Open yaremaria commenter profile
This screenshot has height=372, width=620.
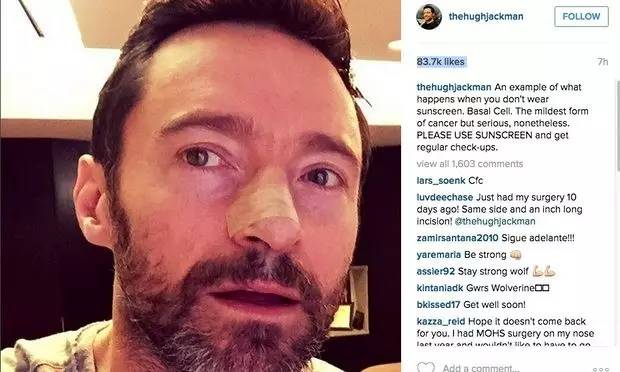[x=439, y=255]
